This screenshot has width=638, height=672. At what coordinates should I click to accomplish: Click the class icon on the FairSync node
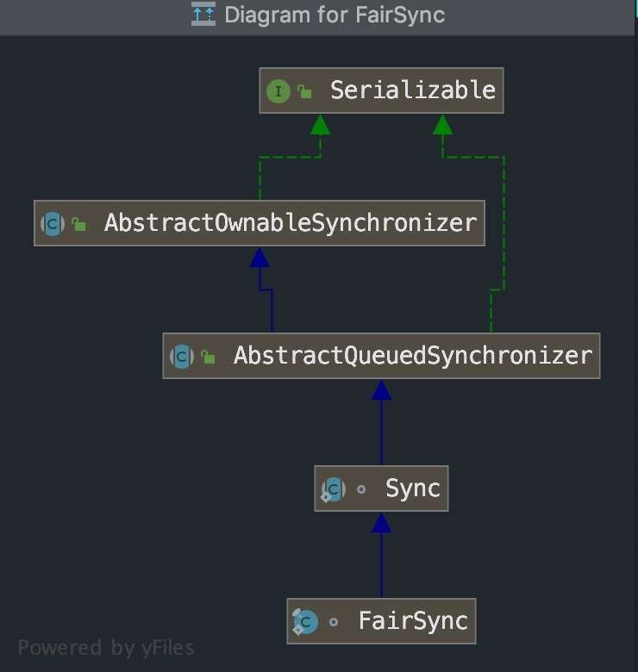click(305, 621)
